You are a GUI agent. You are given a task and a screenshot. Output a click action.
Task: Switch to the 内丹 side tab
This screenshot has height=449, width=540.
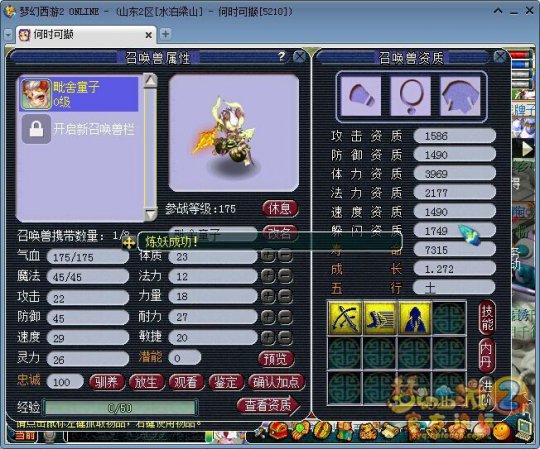pos(486,355)
